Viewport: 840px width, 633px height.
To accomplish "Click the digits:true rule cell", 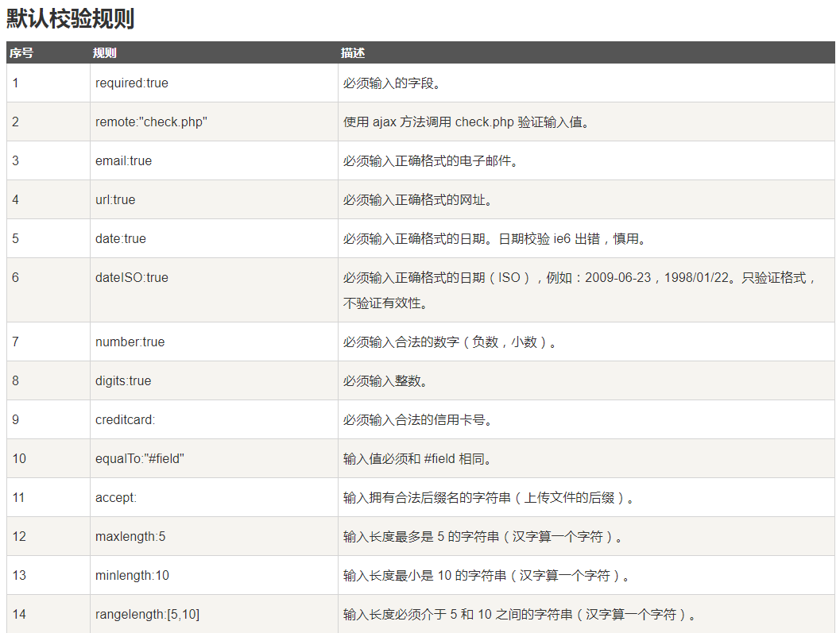I will [x=119, y=380].
